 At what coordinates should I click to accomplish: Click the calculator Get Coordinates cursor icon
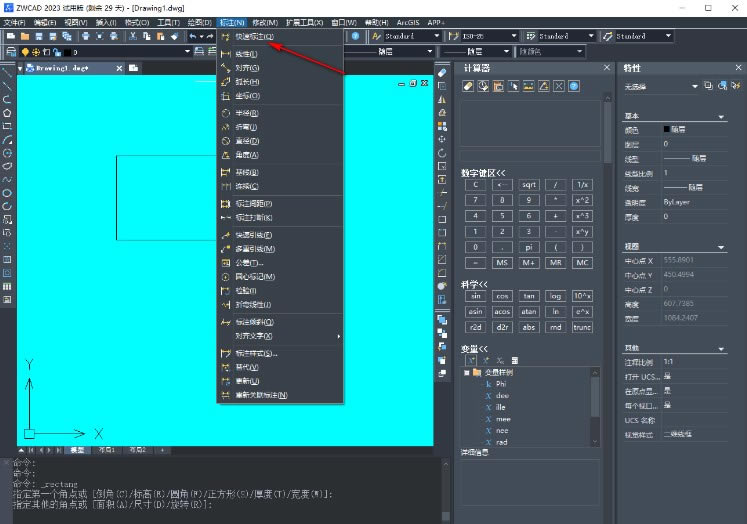tap(514, 86)
